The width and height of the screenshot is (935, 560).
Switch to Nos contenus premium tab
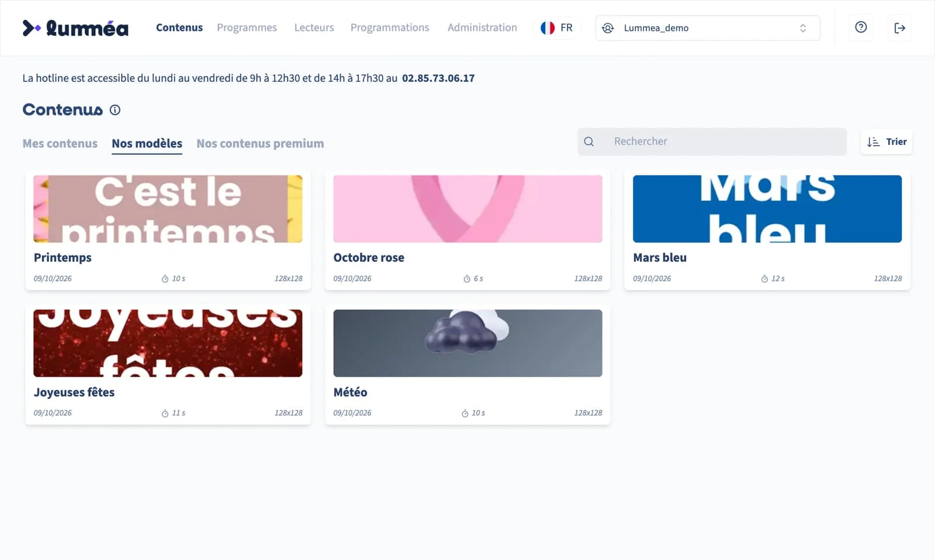(260, 144)
